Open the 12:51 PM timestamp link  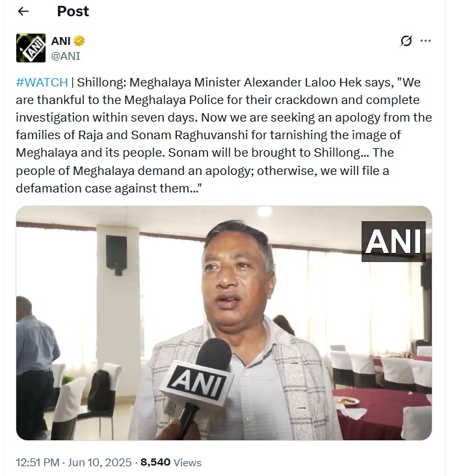[x=37, y=462]
